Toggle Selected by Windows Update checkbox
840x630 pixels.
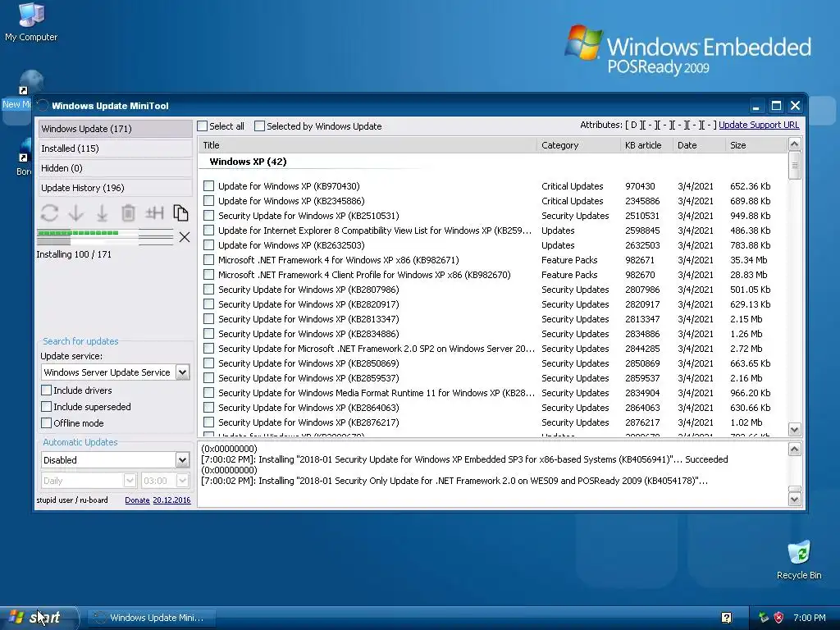[x=259, y=126]
